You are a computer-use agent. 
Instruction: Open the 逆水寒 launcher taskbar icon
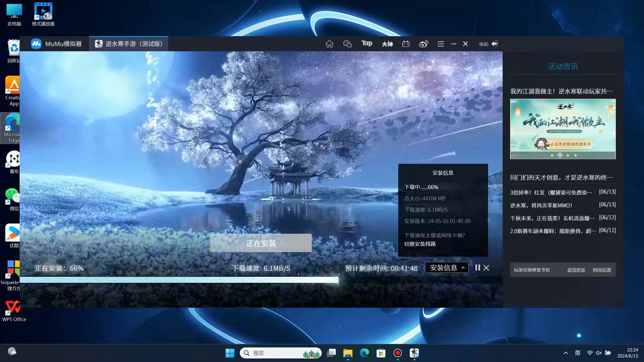pyautogui.click(x=414, y=353)
